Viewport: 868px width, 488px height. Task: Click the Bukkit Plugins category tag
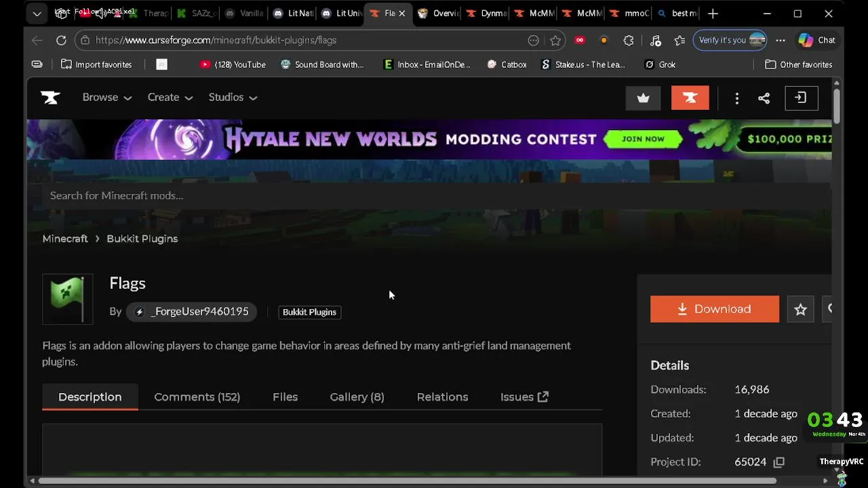[x=309, y=312]
